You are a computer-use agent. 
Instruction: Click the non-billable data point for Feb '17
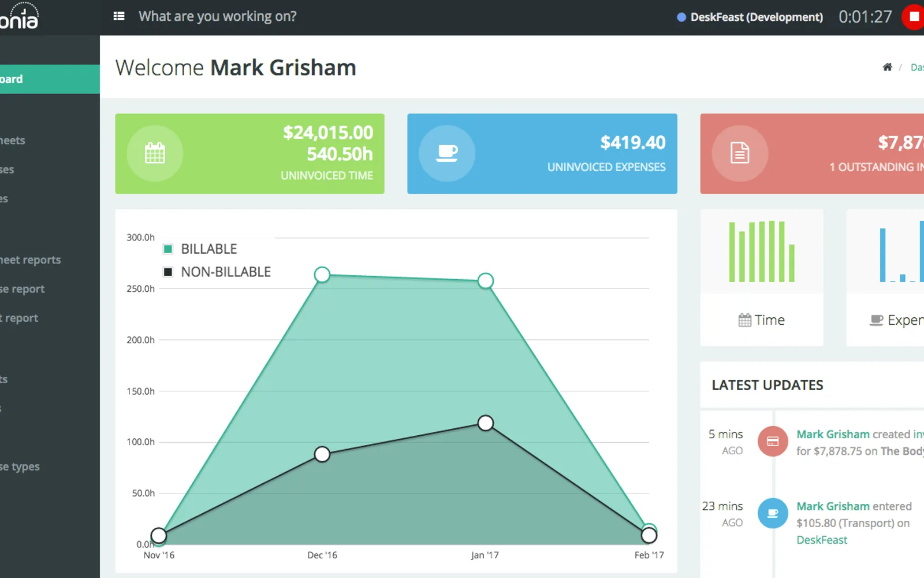coord(649,536)
